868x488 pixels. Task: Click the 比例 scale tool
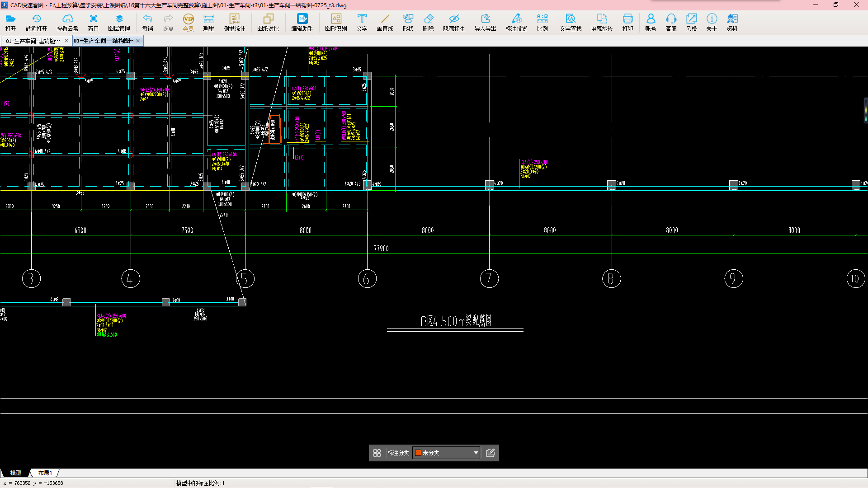pyautogui.click(x=542, y=22)
